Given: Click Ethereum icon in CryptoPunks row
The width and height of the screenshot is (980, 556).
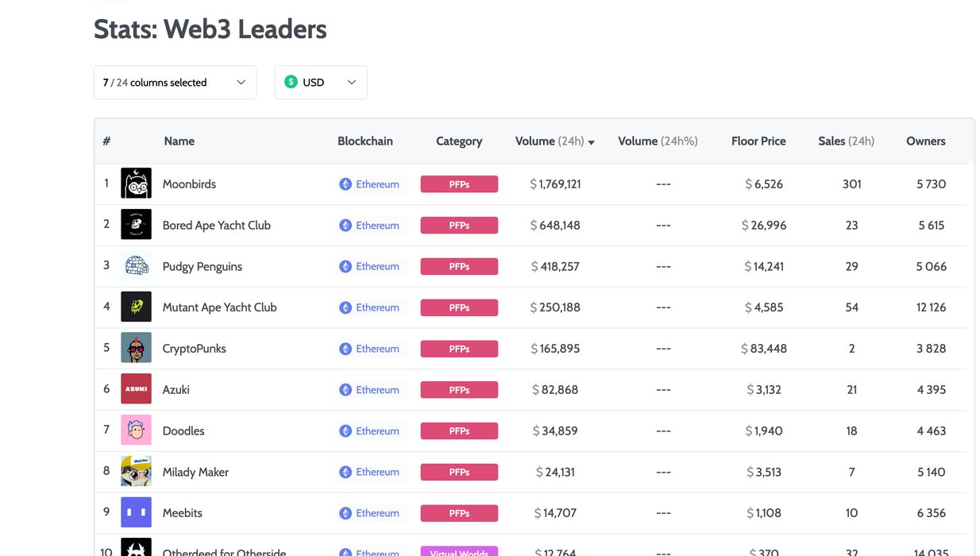Looking at the screenshot, I should 345,349.
